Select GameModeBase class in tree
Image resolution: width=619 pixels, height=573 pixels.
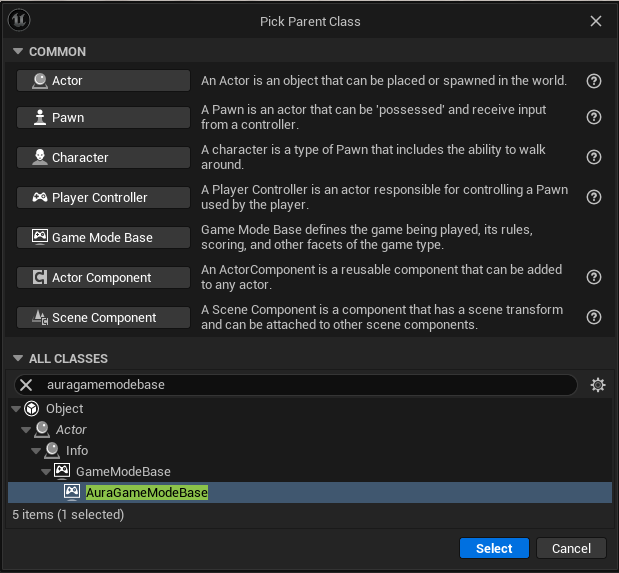click(123, 471)
